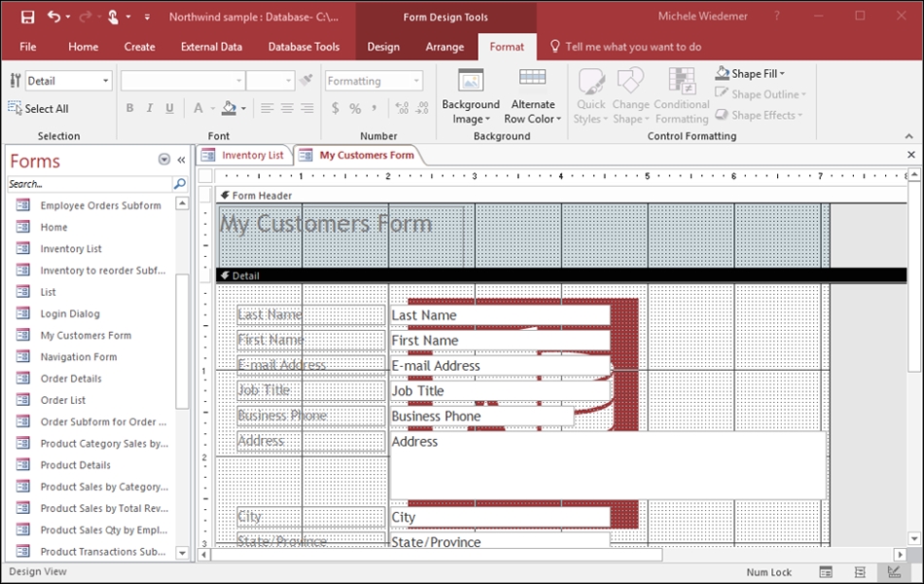This screenshot has width=924, height=584.
Task: Apply comma number format
Action: pos(374,108)
